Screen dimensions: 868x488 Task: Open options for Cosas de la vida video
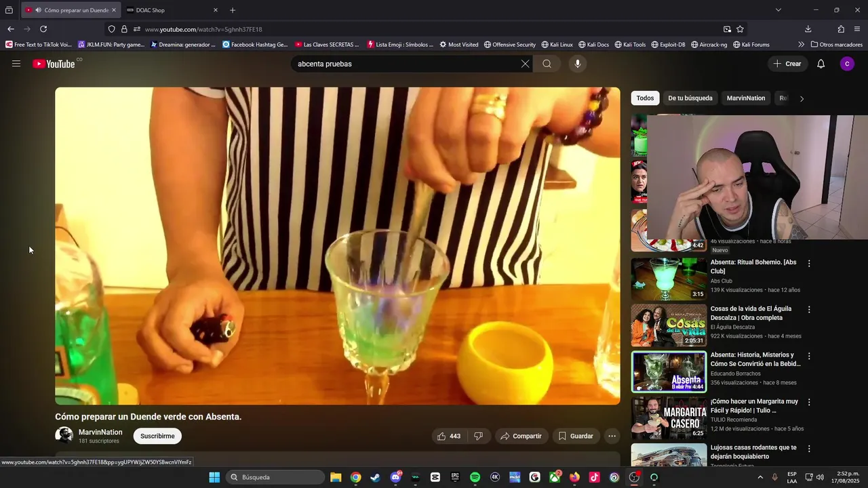(809, 310)
